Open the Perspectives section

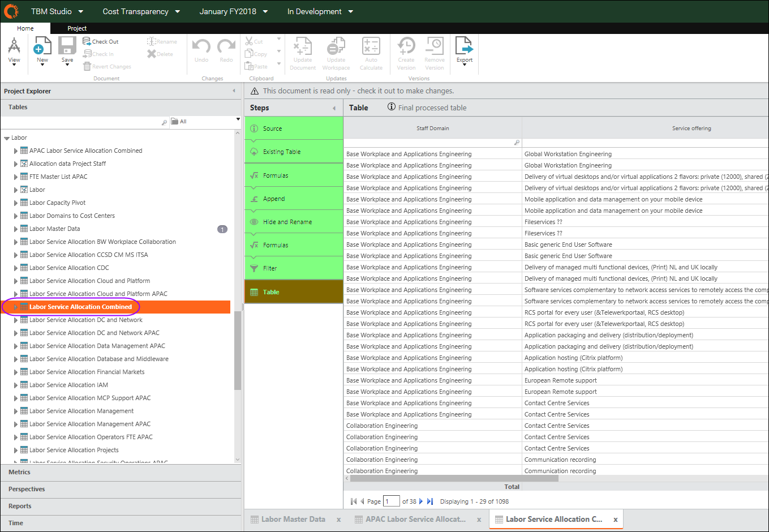pos(121,489)
